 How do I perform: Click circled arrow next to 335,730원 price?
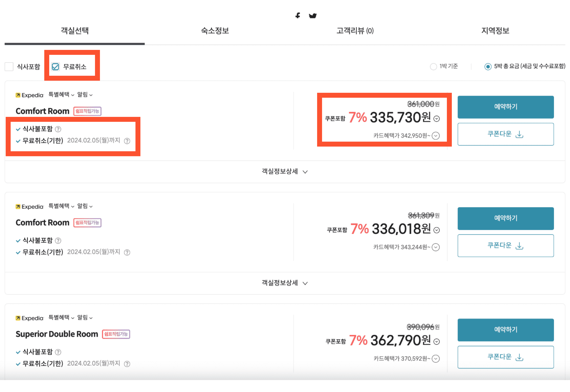coord(436,119)
